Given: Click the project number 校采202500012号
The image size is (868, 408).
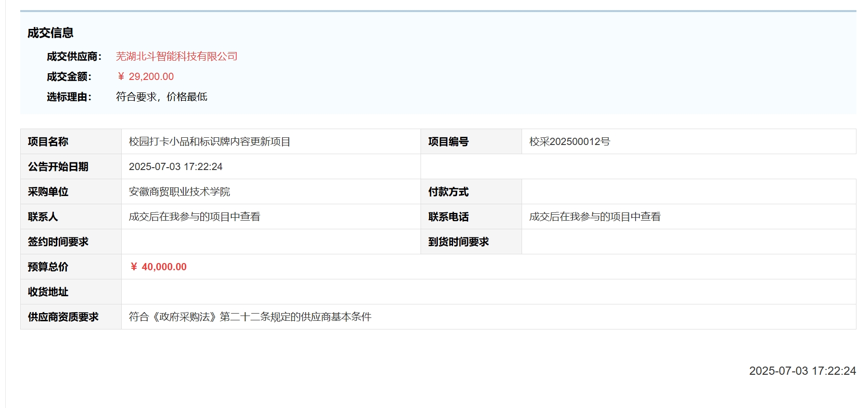Looking at the screenshot, I should [569, 142].
